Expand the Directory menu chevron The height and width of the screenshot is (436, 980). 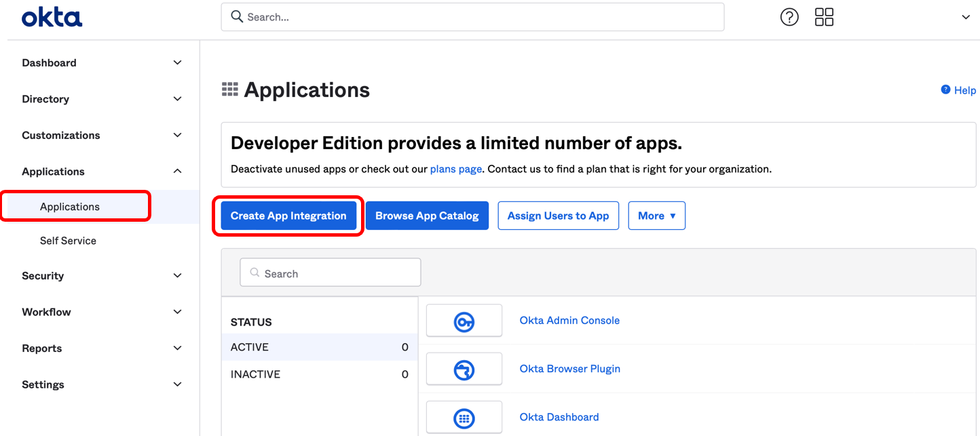177,99
